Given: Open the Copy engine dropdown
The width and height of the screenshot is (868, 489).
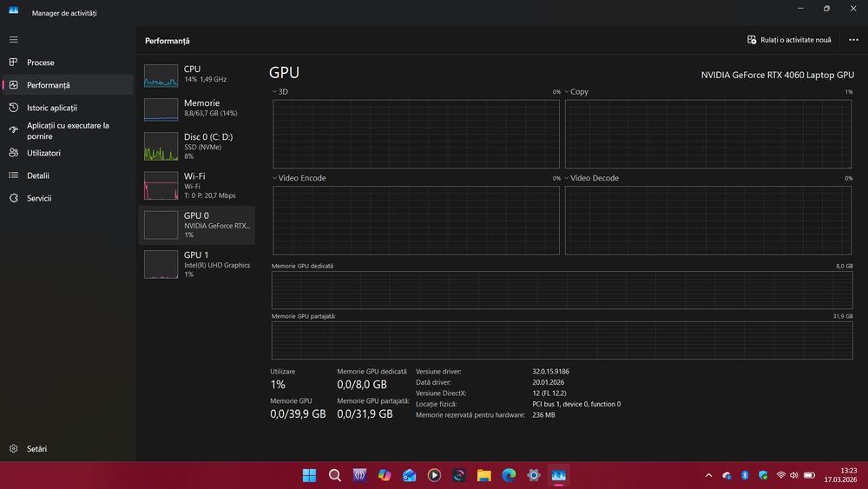Looking at the screenshot, I should point(575,92).
